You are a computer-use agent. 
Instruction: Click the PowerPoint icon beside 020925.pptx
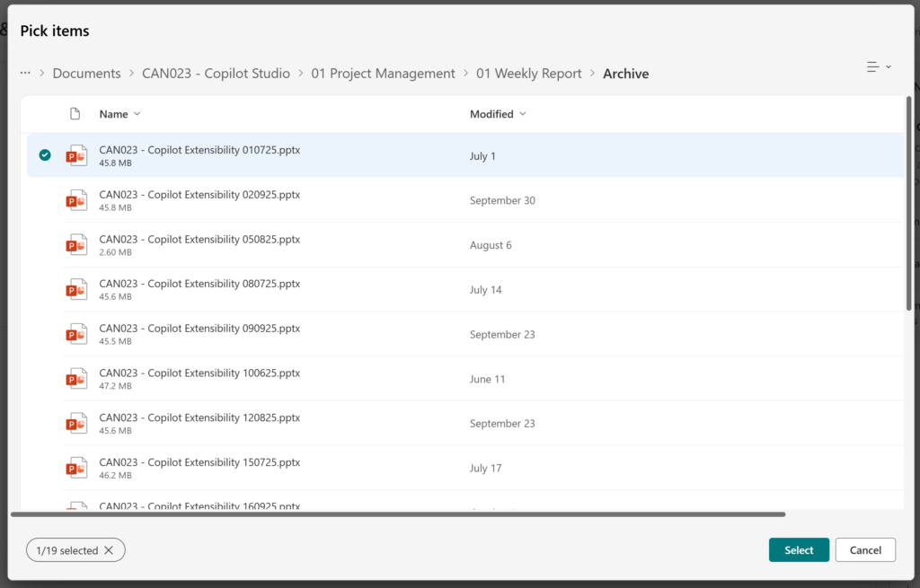76,199
